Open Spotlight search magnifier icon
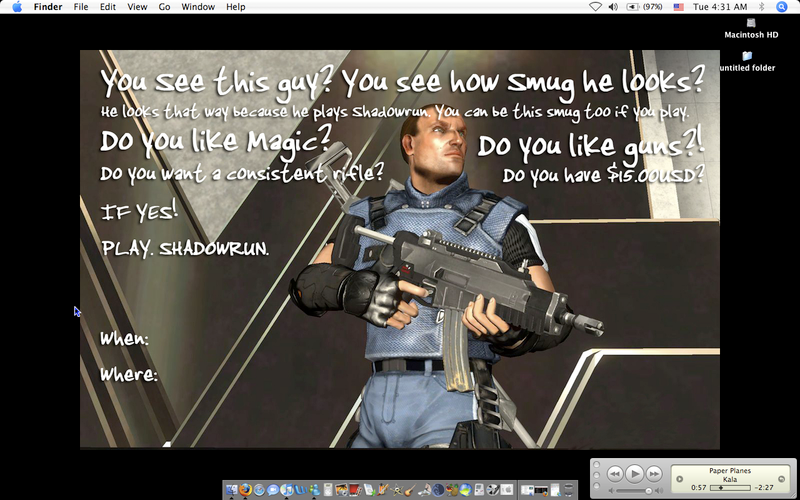The image size is (800, 500). [782, 7]
